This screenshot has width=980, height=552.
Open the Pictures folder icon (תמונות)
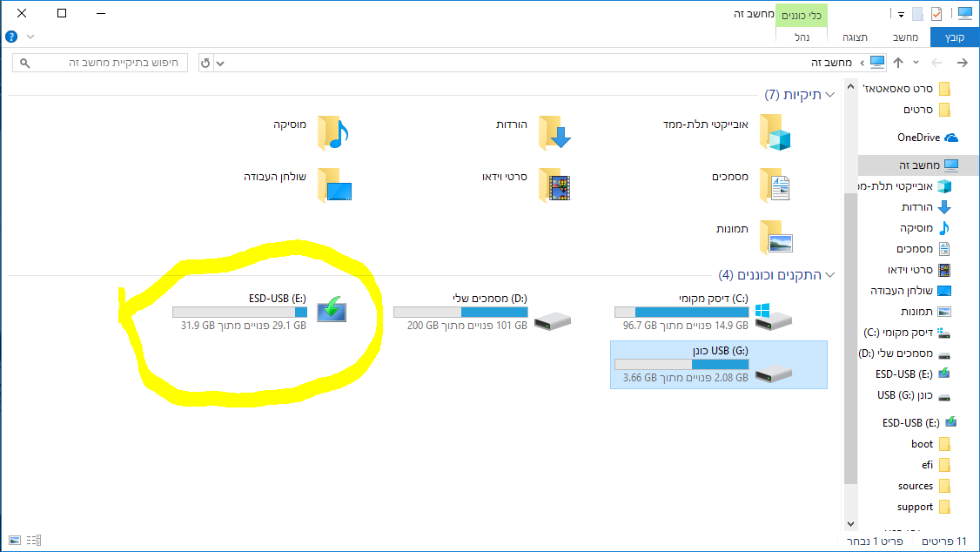(x=776, y=238)
